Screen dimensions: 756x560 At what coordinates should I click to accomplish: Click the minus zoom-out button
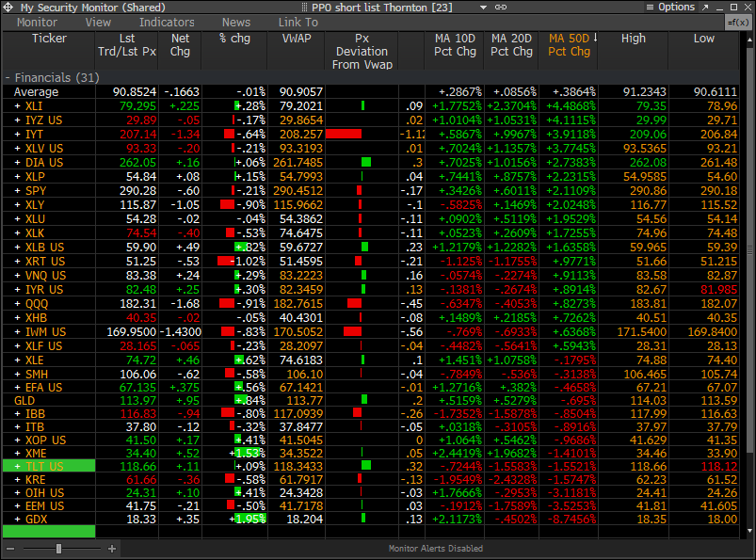point(10,549)
